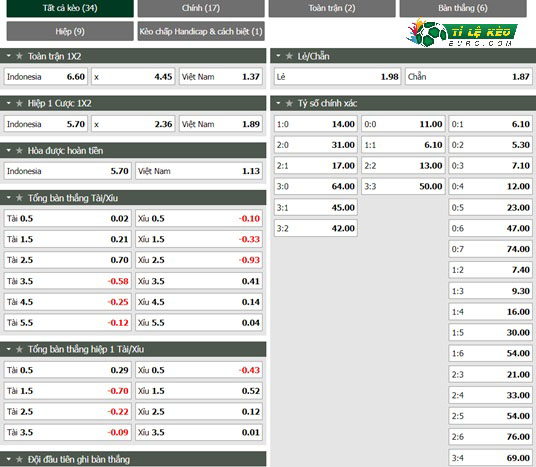The image size is (536, 467).
Task: Collapse the Toàn trận 1X2 section
Action: point(9,56)
